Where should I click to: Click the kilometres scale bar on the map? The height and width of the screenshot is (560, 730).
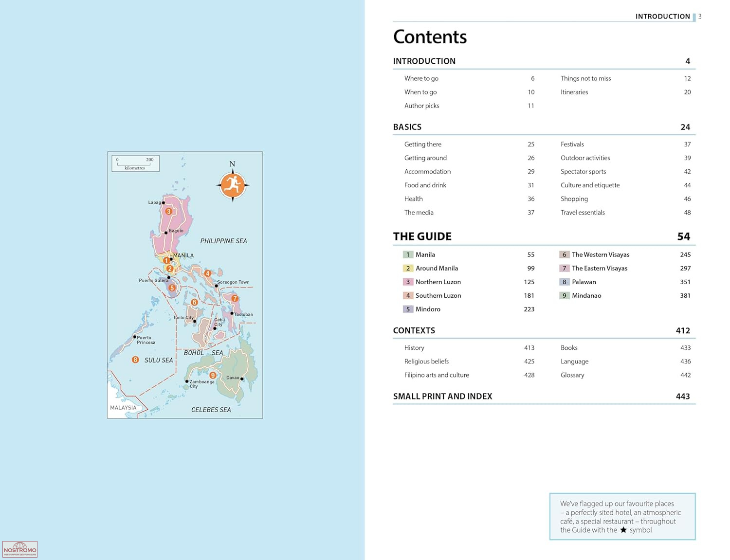pos(135,163)
